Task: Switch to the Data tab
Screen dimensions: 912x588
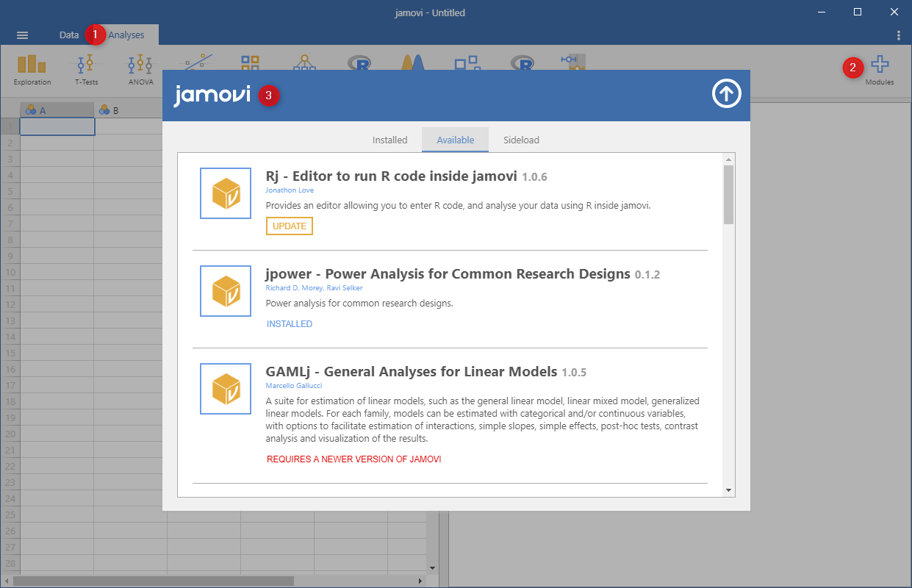Action: [x=69, y=35]
